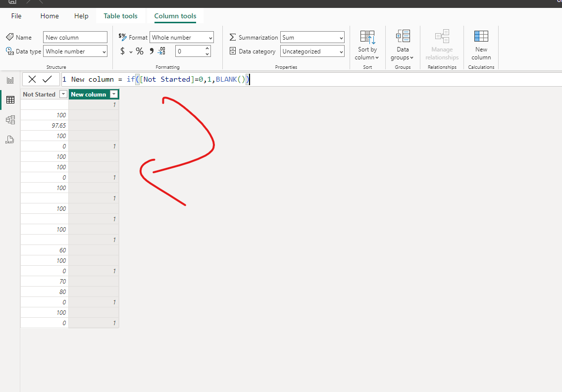Click inside the DAX formula bar
Screen dimensions: 562x392
(311, 79)
